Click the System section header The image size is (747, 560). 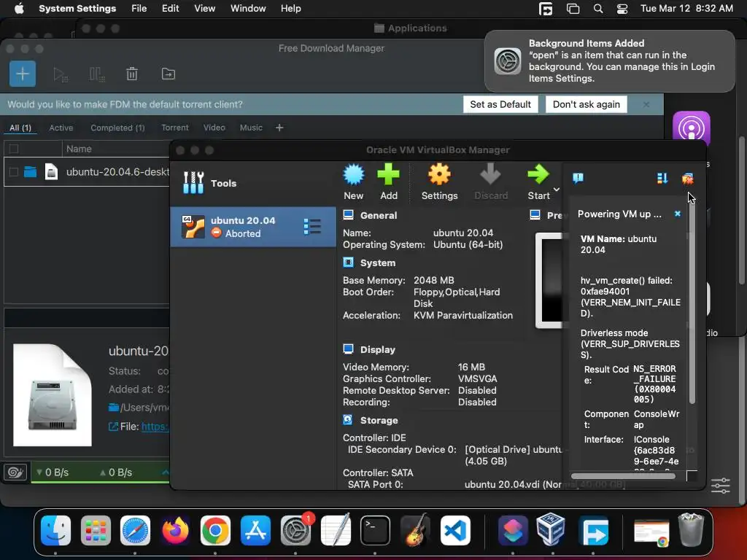tap(378, 262)
